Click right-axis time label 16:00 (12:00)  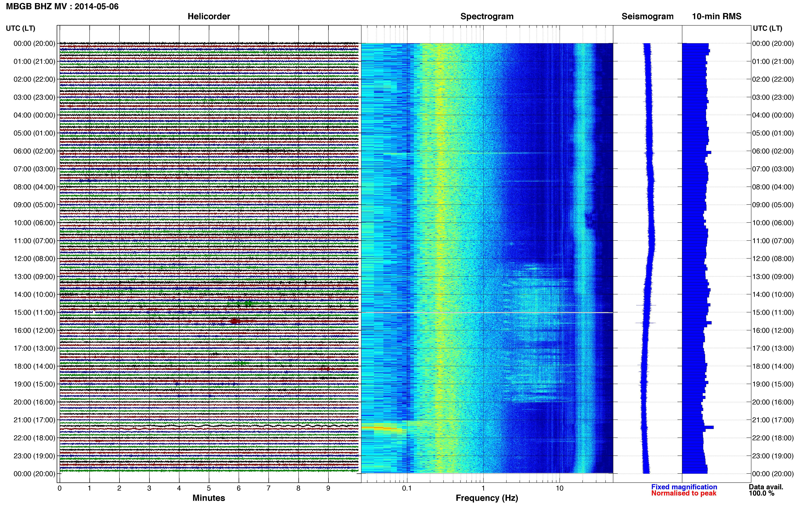point(773,331)
